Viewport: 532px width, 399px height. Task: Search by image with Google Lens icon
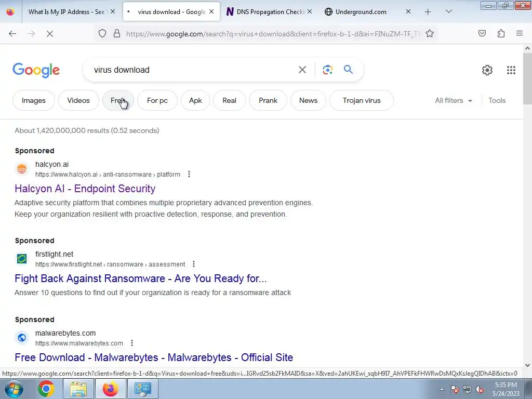click(327, 70)
